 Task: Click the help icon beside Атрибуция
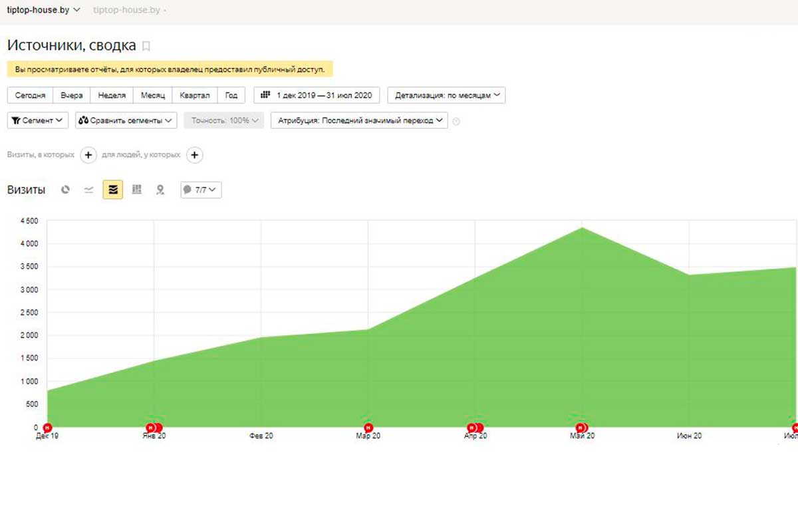[456, 121]
